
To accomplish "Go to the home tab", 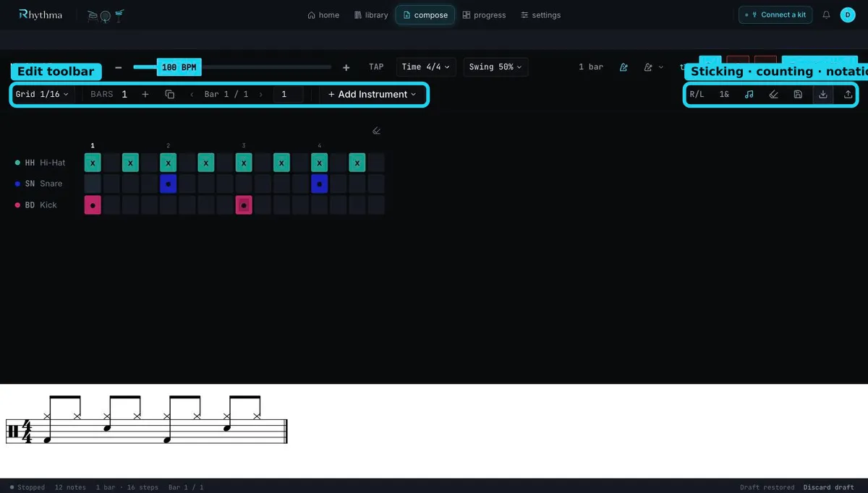I will 323,15.
